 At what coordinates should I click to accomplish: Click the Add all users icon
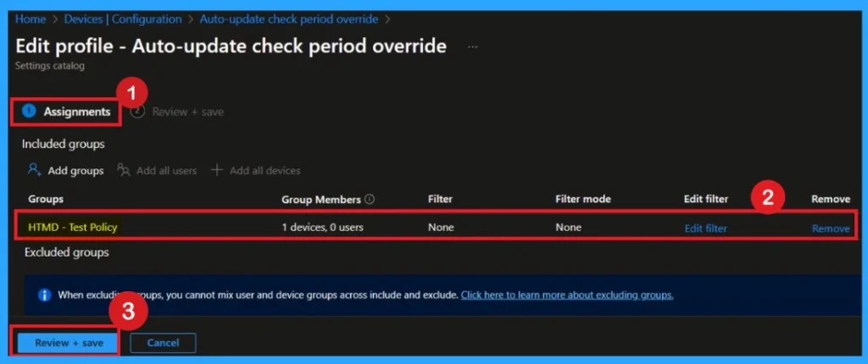pyautogui.click(x=124, y=170)
